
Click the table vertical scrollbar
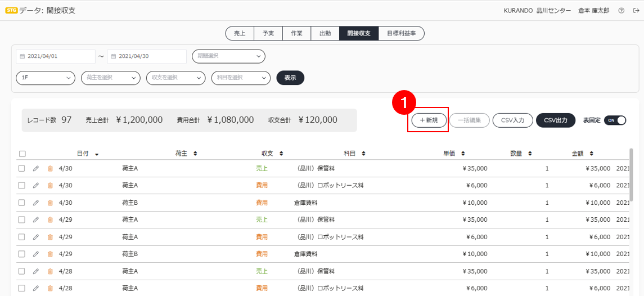click(x=631, y=174)
